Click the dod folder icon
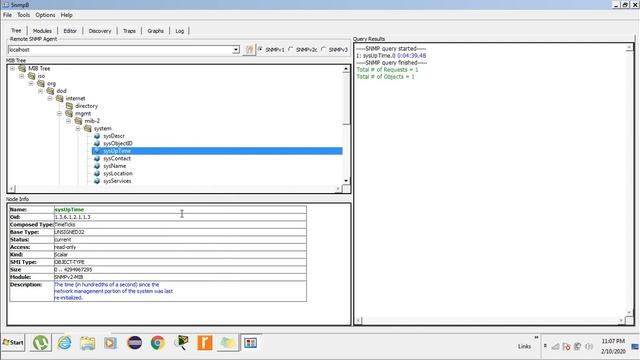640x360 pixels. (x=50, y=91)
